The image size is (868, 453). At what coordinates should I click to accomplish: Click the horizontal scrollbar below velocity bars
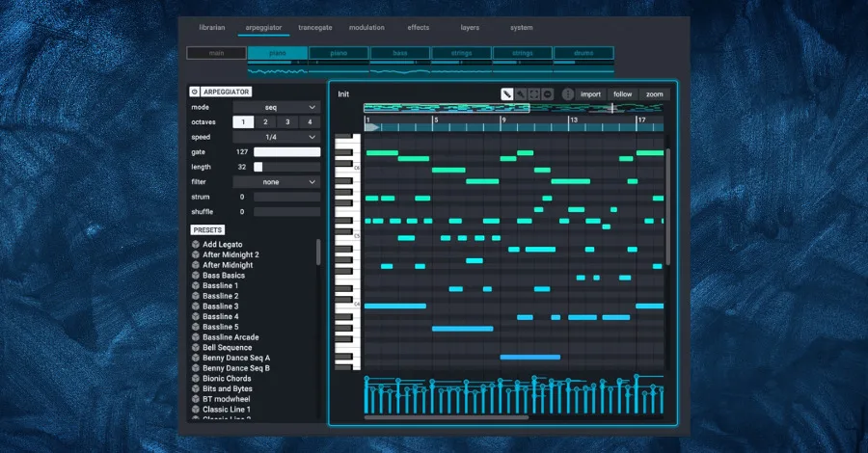[x=447, y=417]
